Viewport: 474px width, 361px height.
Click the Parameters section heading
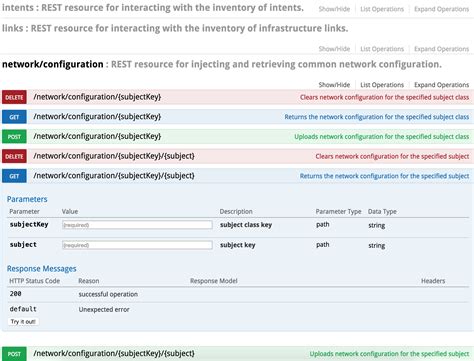pos(27,199)
